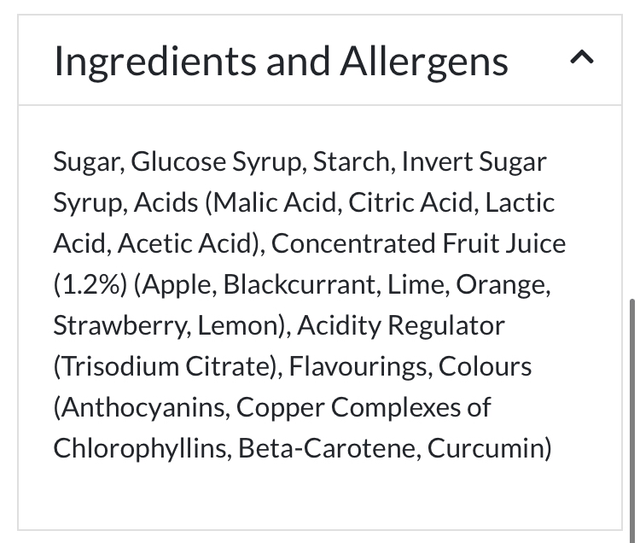
Task: Click "Copper Complexes of" text
Action: pyautogui.click(x=364, y=408)
